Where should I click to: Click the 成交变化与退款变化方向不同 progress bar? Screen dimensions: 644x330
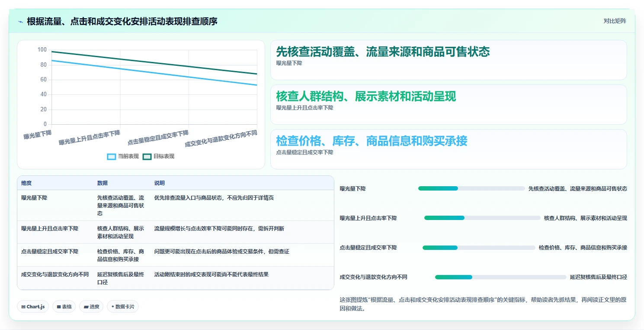click(500, 277)
